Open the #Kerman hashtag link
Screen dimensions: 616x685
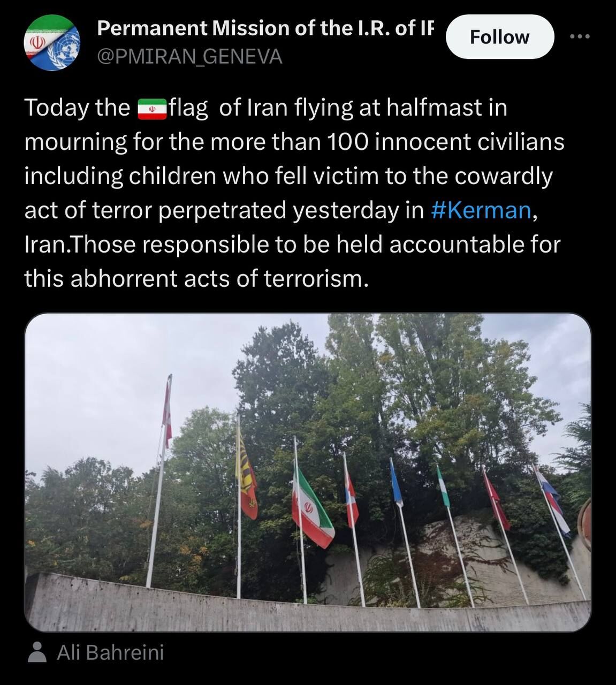[481, 210]
